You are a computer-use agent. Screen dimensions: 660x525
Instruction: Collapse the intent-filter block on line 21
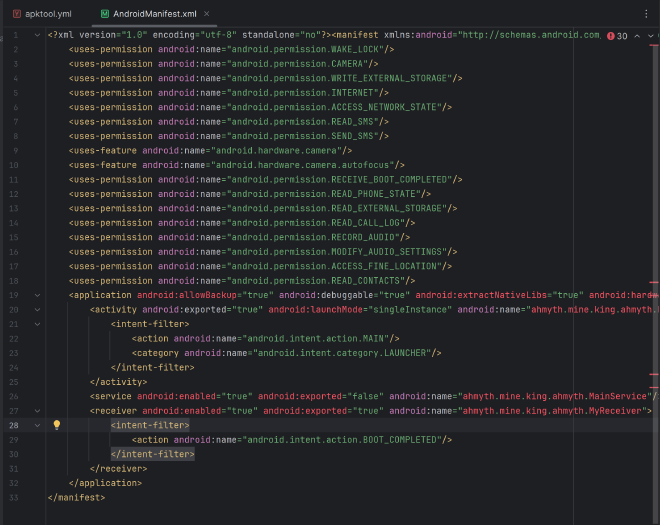[37, 324]
